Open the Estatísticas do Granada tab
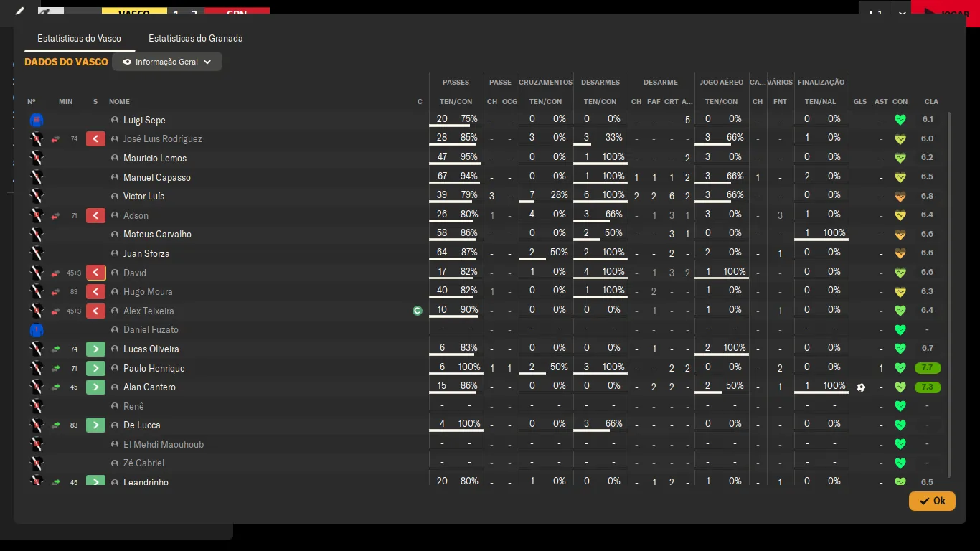The image size is (980, 551). (x=195, y=38)
